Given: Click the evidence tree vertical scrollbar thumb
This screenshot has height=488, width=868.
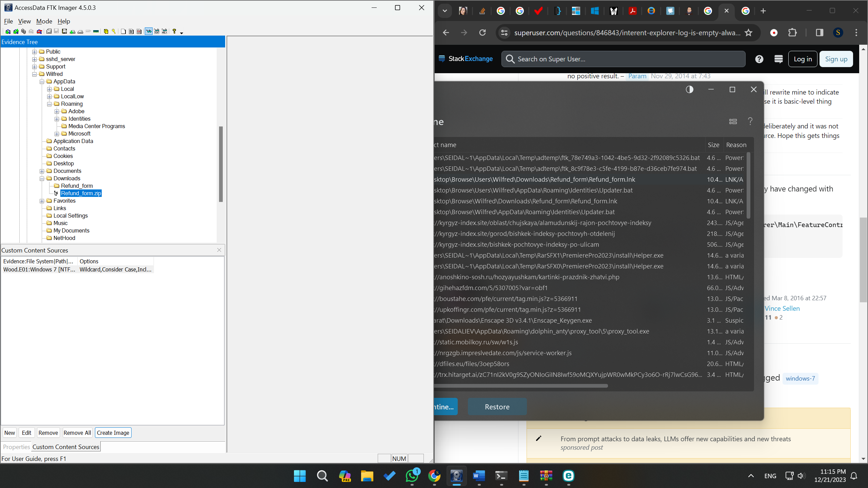Looking at the screenshot, I should click(x=221, y=164).
